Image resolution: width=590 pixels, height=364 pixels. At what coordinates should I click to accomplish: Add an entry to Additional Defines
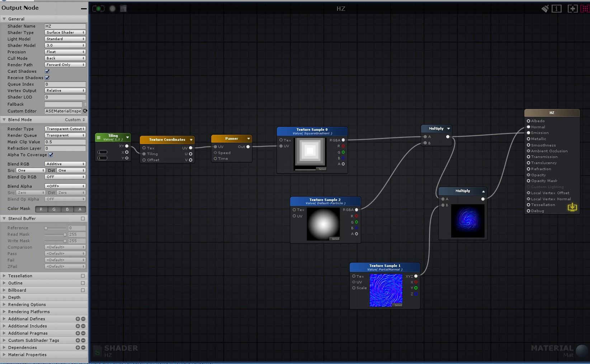pos(77,319)
